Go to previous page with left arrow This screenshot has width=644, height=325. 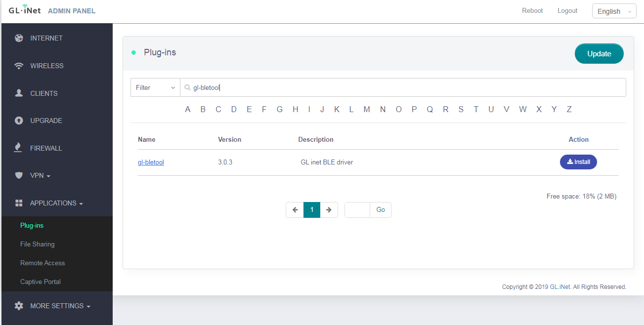pos(295,210)
